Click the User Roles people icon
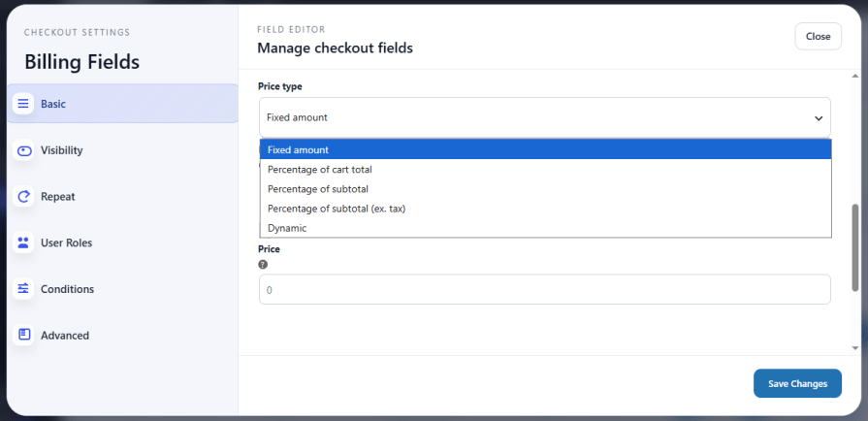 [x=23, y=243]
